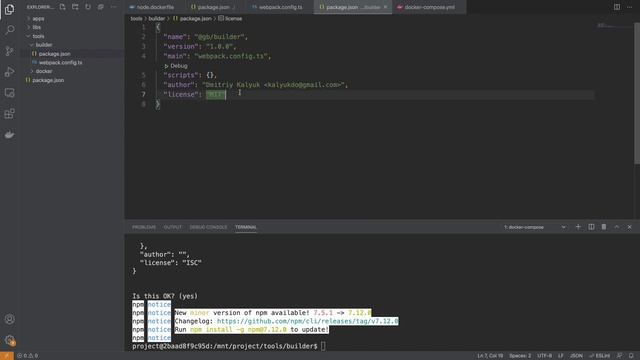Click the feedback icon in status bar
The image size is (640, 360).
click(619, 356)
